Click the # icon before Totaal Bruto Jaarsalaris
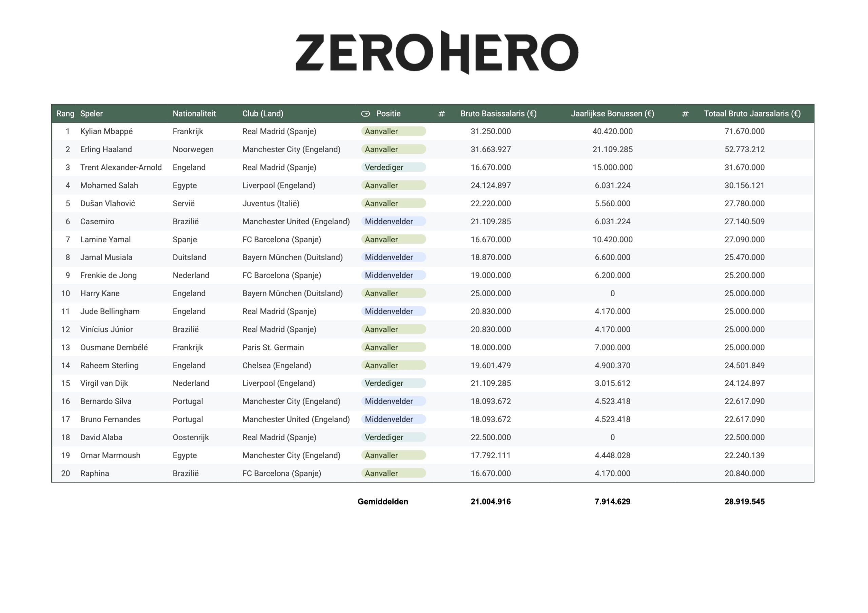Screen dimensions: 868x613 (x=685, y=114)
